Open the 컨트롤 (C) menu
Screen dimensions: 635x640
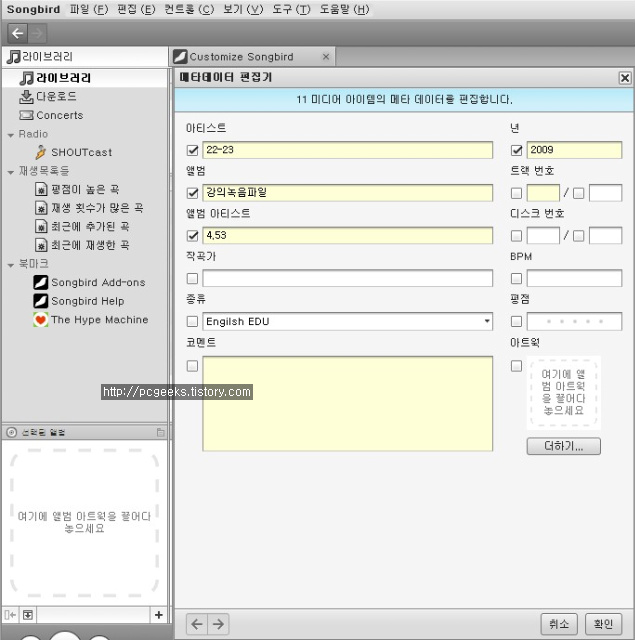[x=189, y=9]
